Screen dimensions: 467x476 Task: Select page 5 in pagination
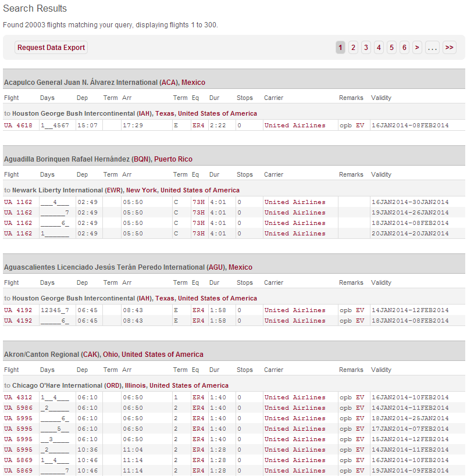pyautogui.click(x=391, y=48)
